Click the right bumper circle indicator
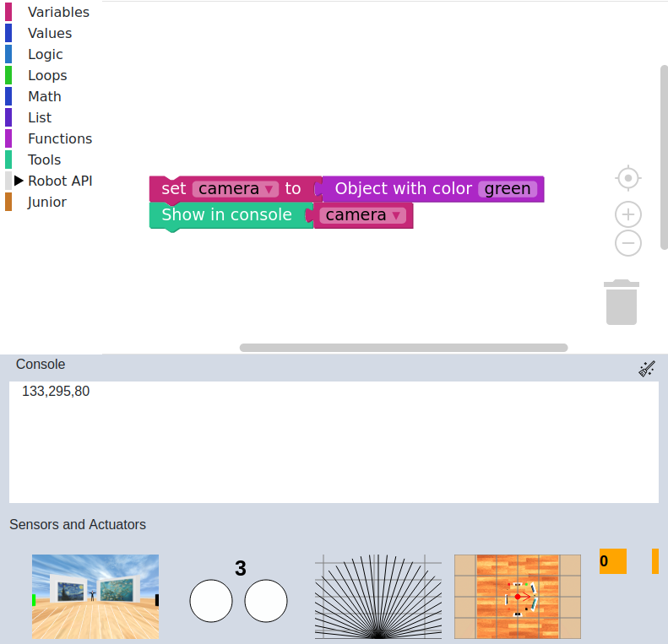The image size is (668, 644). click(266, 601)
